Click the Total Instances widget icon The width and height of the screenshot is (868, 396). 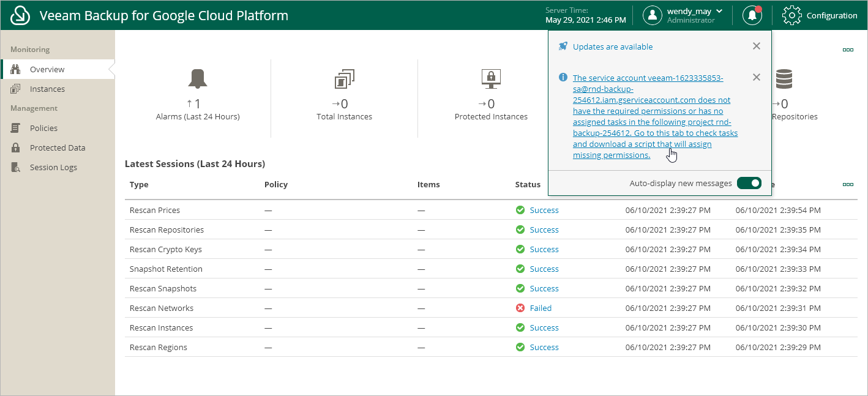344,78
